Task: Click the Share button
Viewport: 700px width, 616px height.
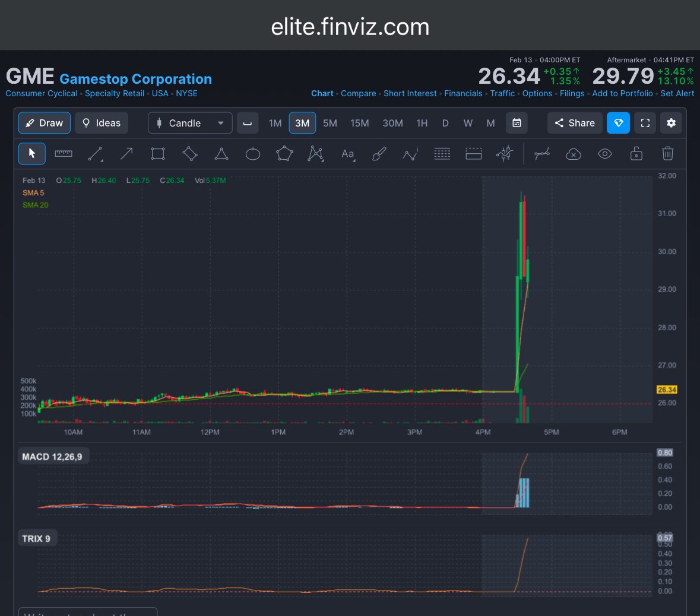Action: pyautogui.click(x=575, y=123)
